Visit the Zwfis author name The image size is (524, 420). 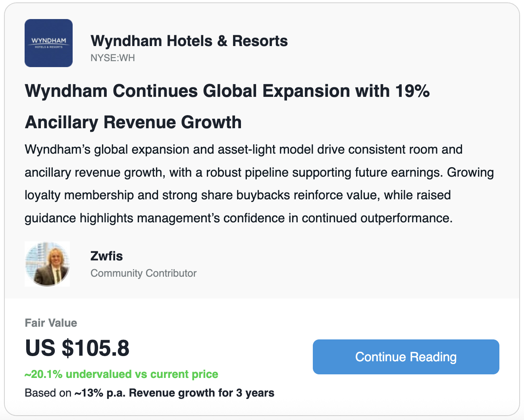pyautogui.click(x=106, y=256)
